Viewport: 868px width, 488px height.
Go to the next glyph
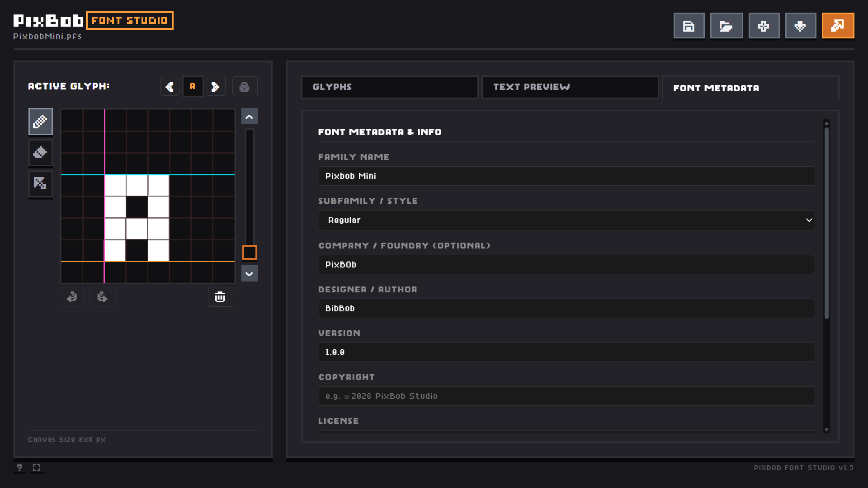[x=216, y=86]
